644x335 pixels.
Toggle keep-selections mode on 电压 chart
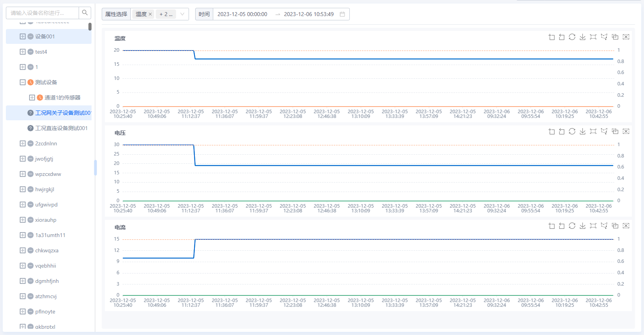tap(615, 131)
